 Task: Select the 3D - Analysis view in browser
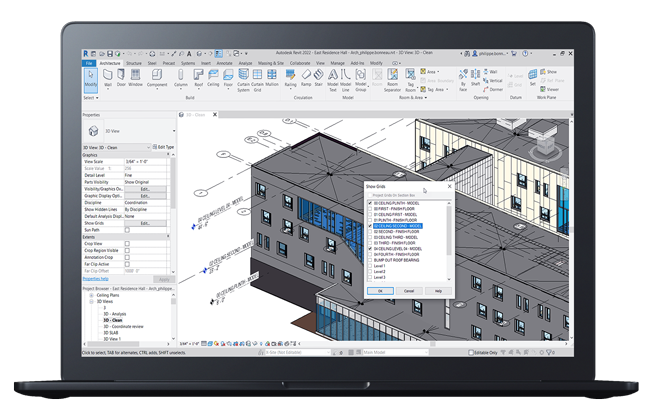(115, 314)
